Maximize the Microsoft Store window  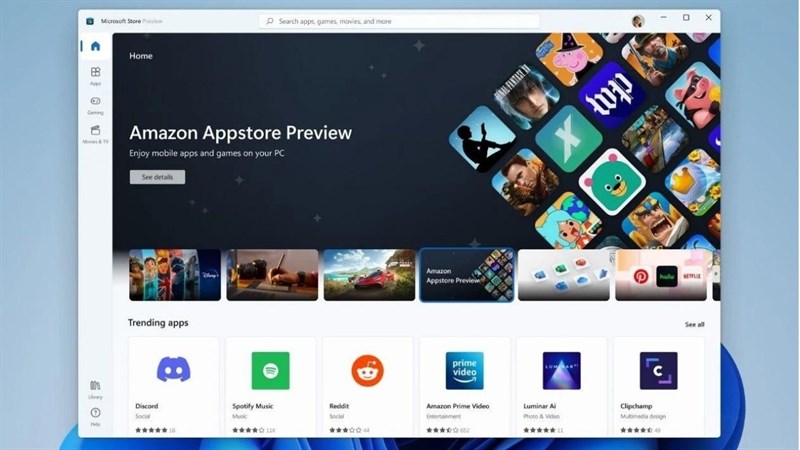click(x=686, y=17)
